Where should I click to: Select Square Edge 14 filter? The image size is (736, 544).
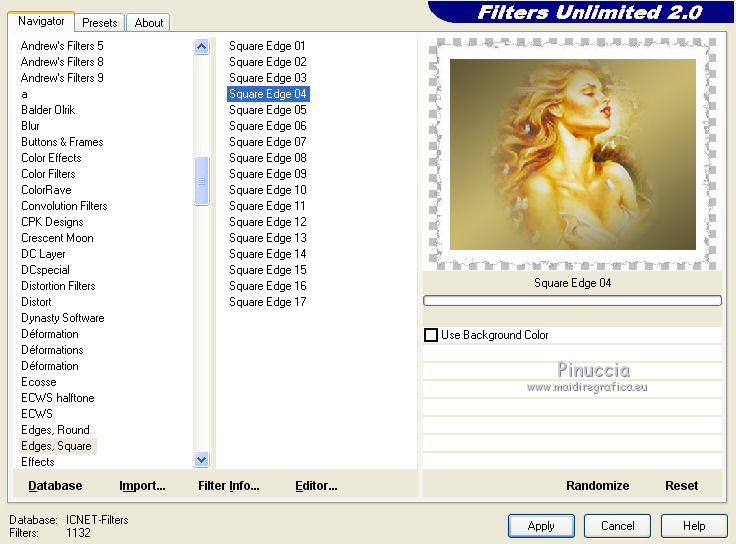(x=268, y=254)
